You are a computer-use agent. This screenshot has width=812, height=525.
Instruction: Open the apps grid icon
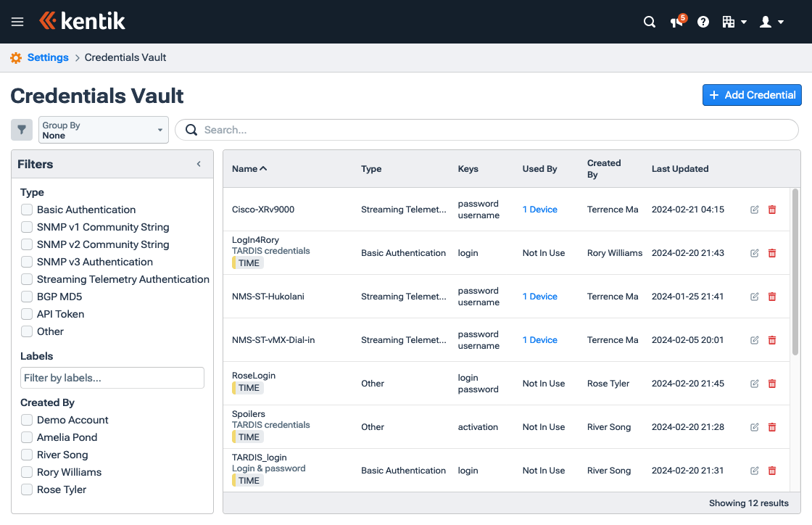(730, 22)
